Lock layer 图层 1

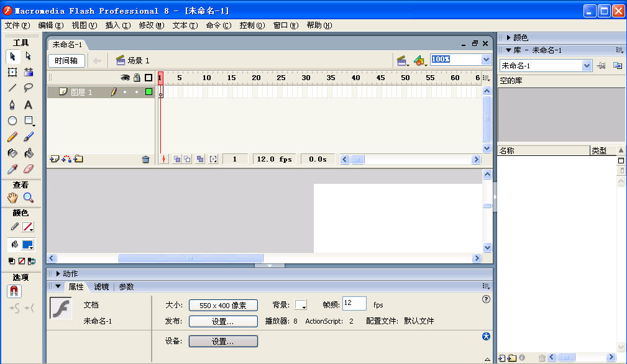pyautogui.click(x=137, y=92)
